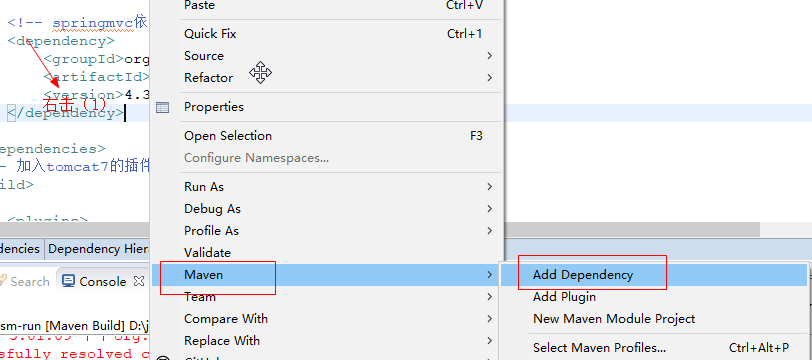Click the editor horizontal scrollbar
The image size is (812, 360).
point(632,229)
